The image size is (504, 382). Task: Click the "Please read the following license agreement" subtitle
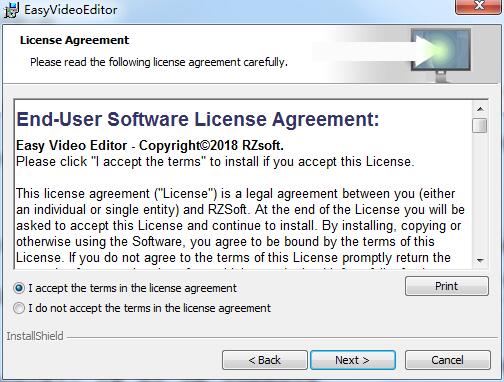[159, 62]
